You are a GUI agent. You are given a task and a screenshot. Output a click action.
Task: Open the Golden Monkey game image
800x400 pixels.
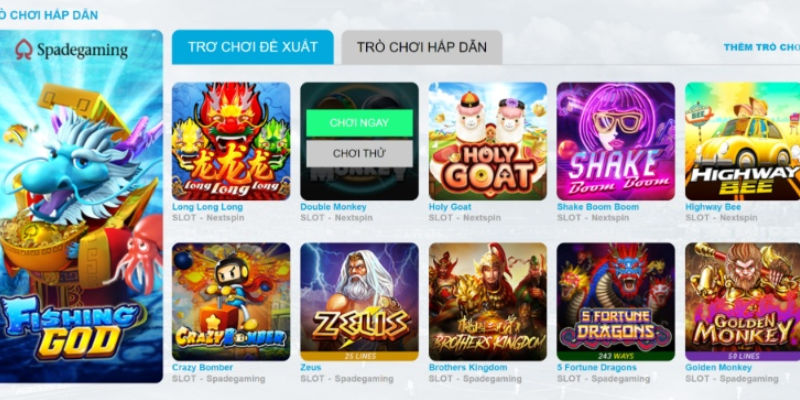point(742,302)
